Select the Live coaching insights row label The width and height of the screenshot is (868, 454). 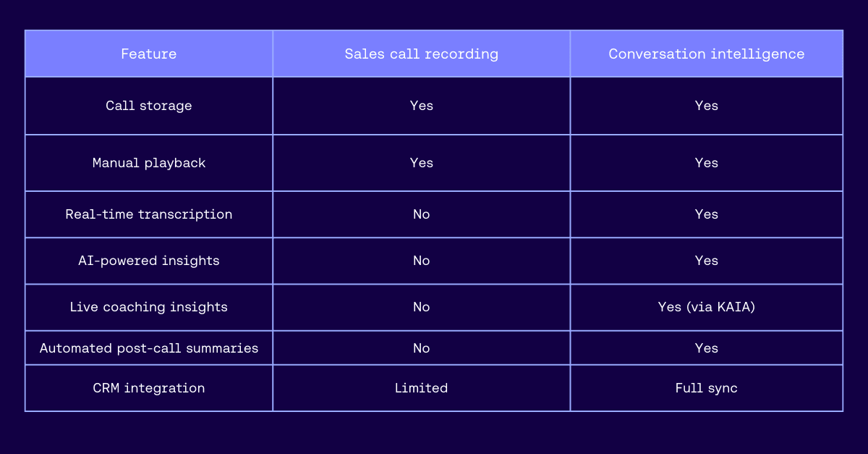pos(148,307)
